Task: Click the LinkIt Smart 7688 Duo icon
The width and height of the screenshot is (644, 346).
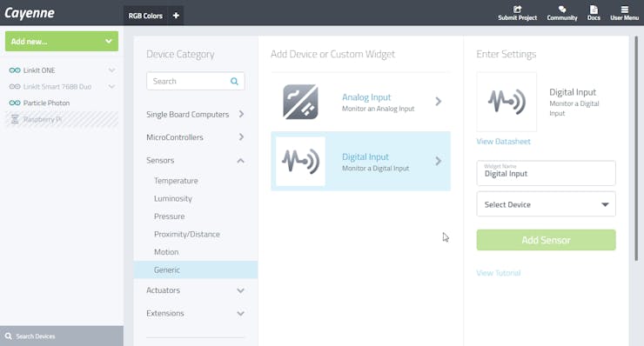Action: click(15, 87)
